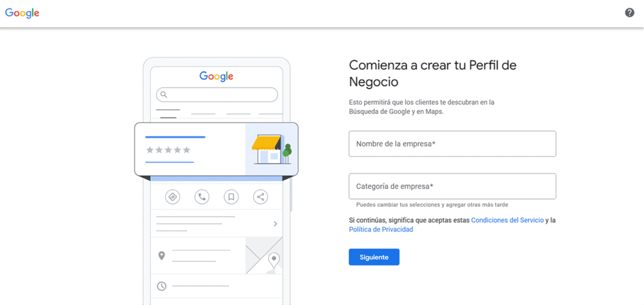Click the clock hours icon in illustration
The image size is (644, 305).
coord(162,286)
